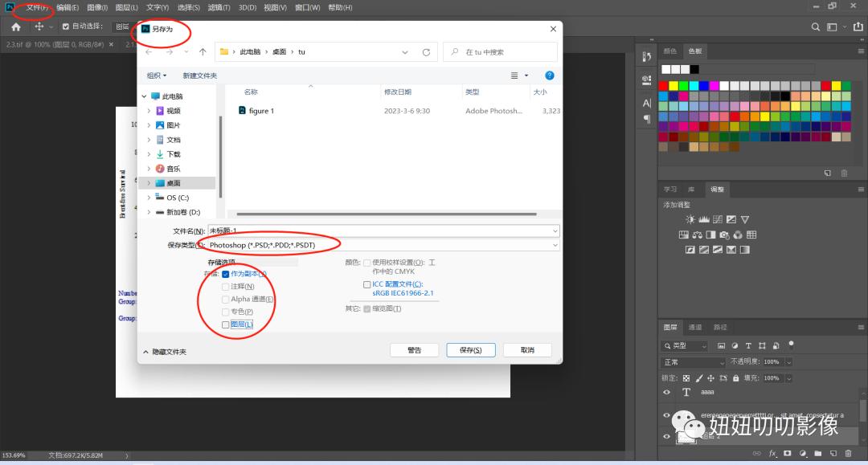The width and height of the screenshot is (868, 465).
Task: Open the 保存类型 Photoshop format dropdown
Action: point(382,245)
